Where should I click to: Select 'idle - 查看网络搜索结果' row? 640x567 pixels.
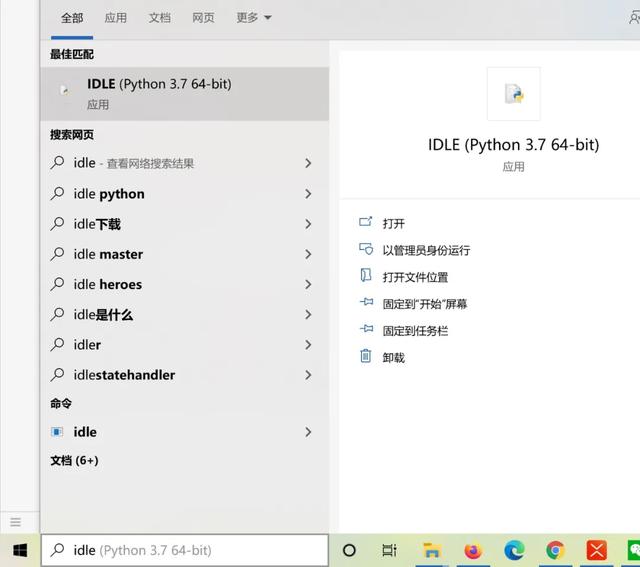click(184, 163)
